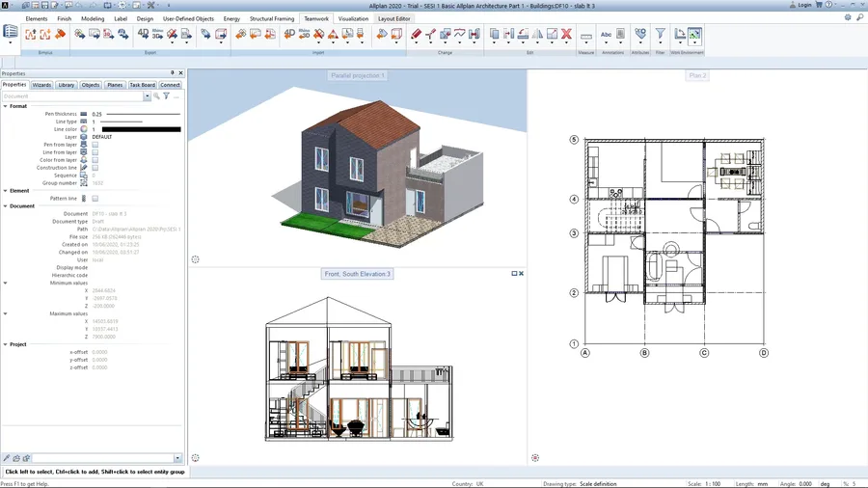Screen dimensions: 868x488
Task: Enable the Pattern line checkbox
Action: pyautogui.click(x=95, y=198)
